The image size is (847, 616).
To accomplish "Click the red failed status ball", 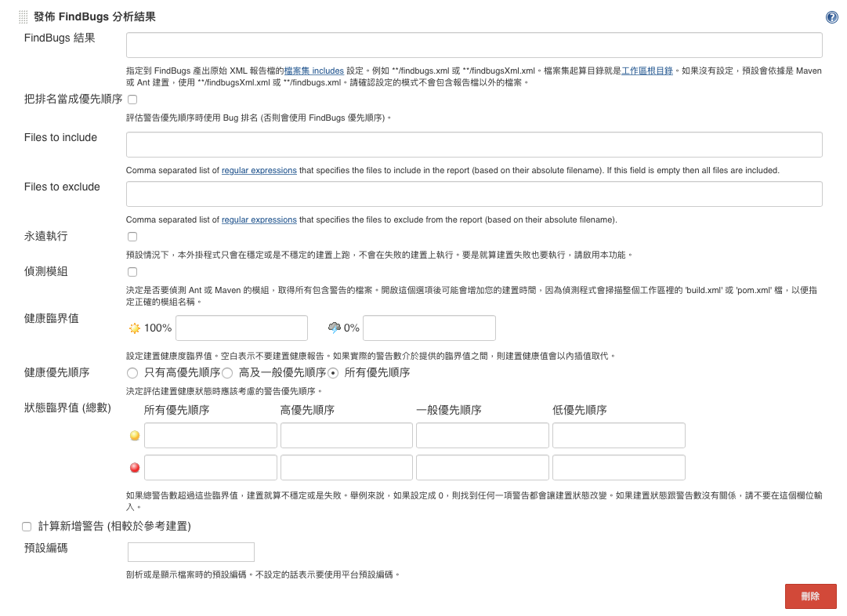I will tap(135, 468).
